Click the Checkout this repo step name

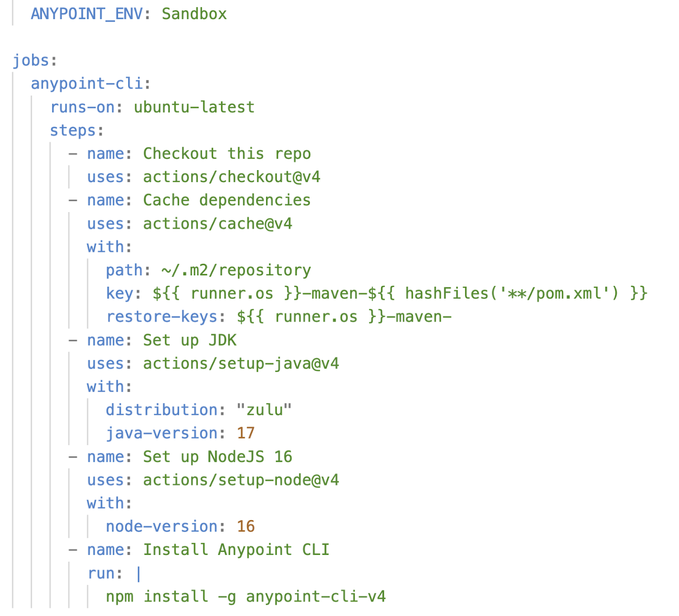click(227, 154)
